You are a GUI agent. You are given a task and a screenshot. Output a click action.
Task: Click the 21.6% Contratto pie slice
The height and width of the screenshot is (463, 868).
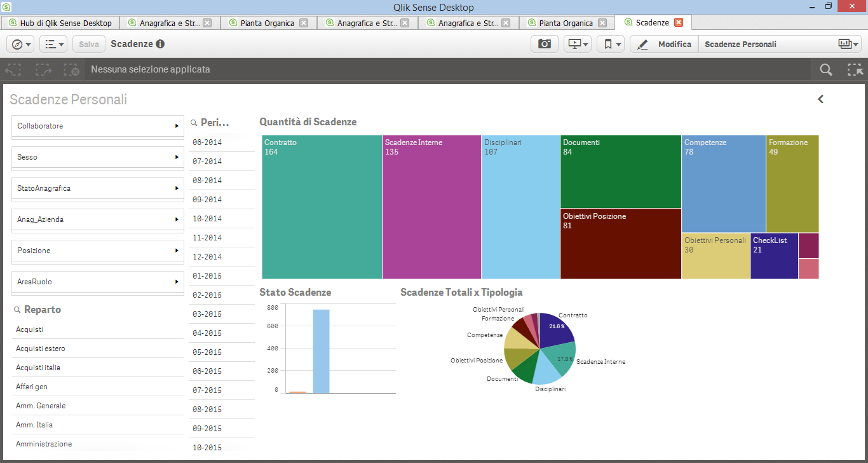[x=556, y=331]
